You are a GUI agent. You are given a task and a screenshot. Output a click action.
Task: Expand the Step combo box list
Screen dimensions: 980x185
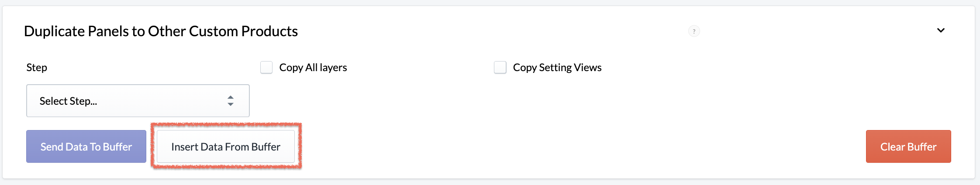(138, 101)
